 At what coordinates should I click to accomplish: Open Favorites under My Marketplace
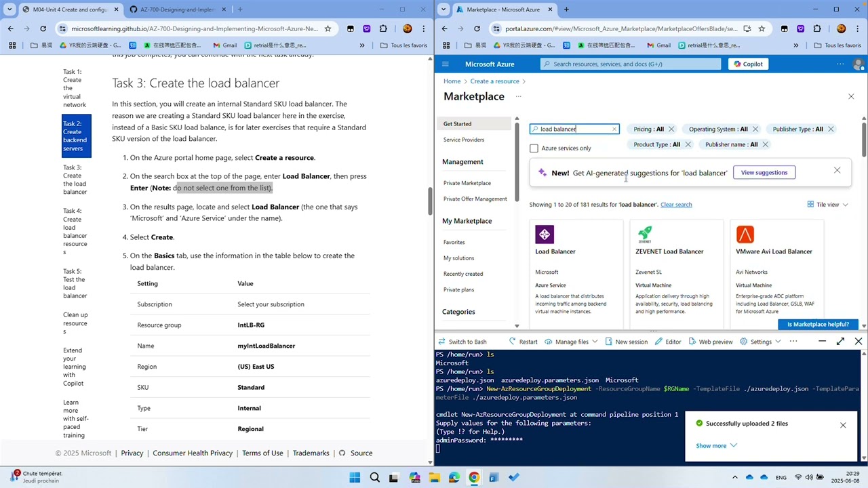click(x=454, y=242)
